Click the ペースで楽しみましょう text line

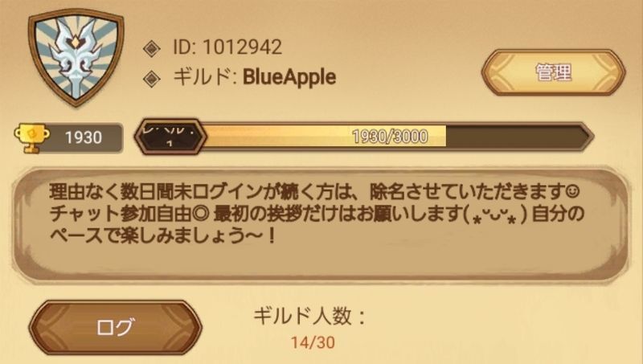pyautogui.click(x=163, y=236)
